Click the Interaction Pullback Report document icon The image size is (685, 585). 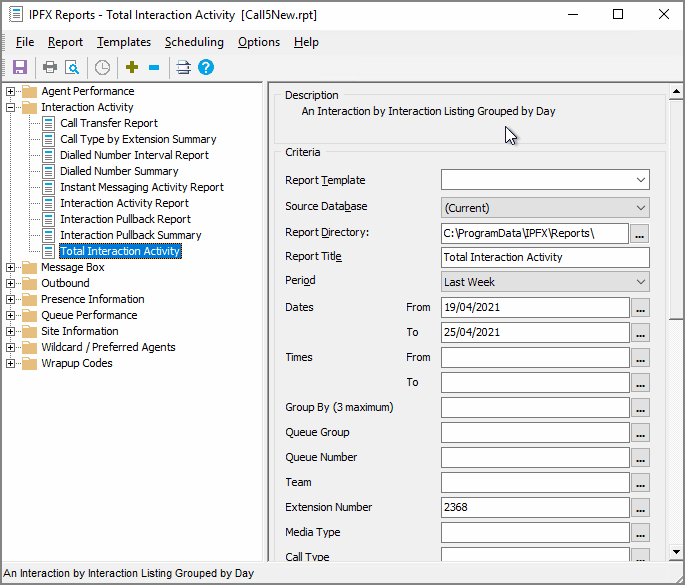point(48,219)
